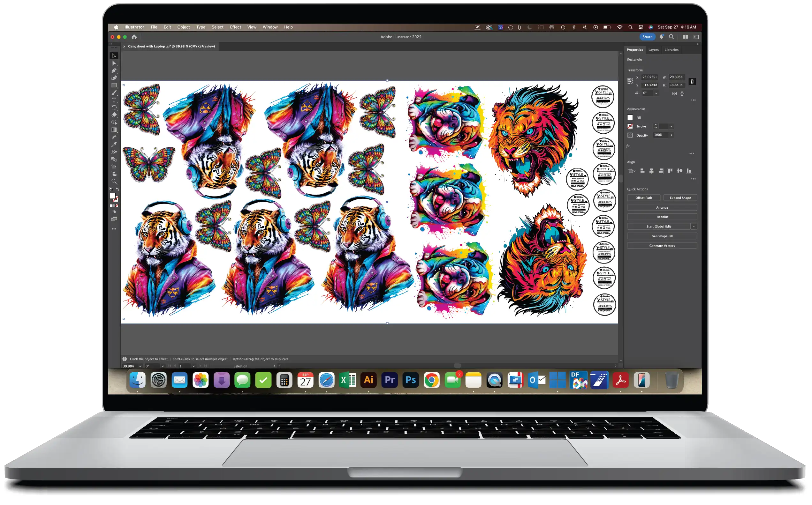Click Horizontal Align Center icon
The height and width of the screenshot is (505, 812).
click(651, 171)
